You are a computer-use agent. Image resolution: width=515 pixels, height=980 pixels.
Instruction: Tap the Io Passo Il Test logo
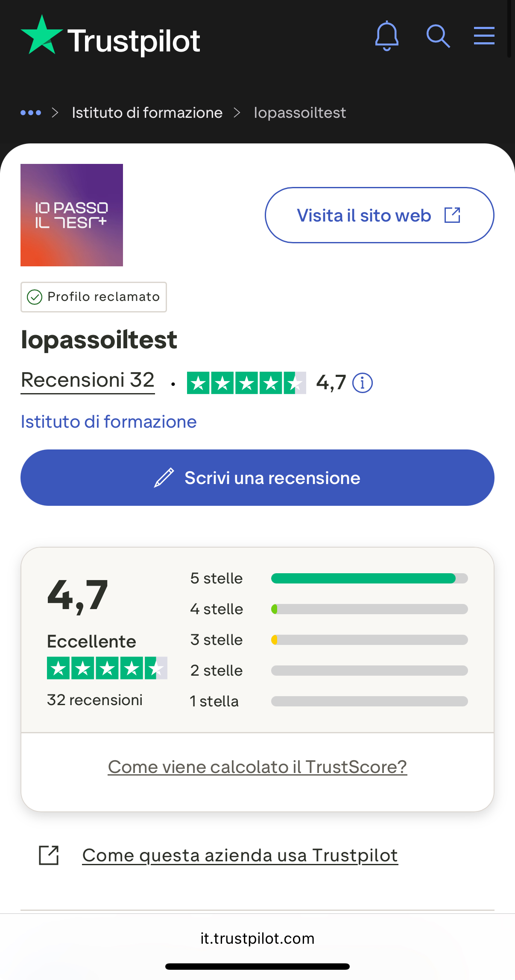pos(72,215)
